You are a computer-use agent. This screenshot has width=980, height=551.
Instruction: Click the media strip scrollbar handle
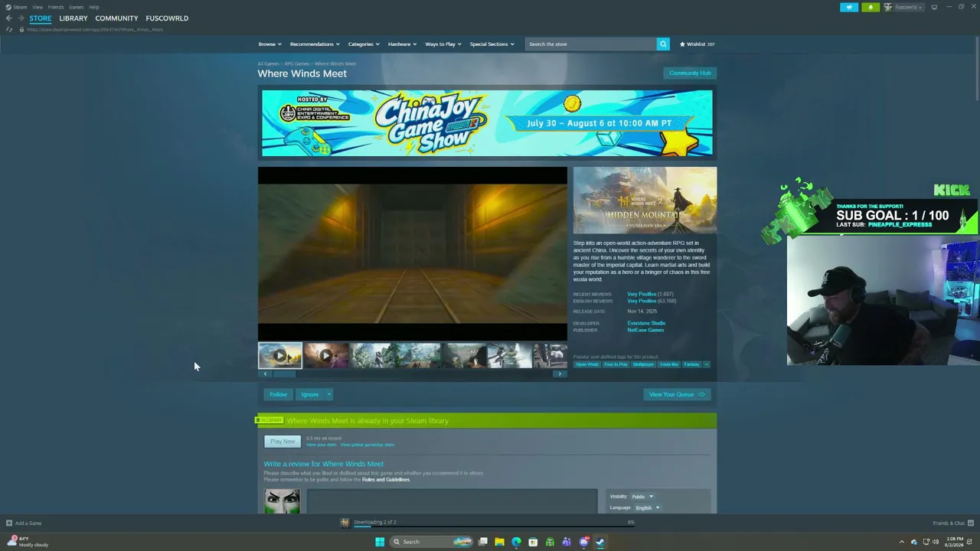pos(285,374)
